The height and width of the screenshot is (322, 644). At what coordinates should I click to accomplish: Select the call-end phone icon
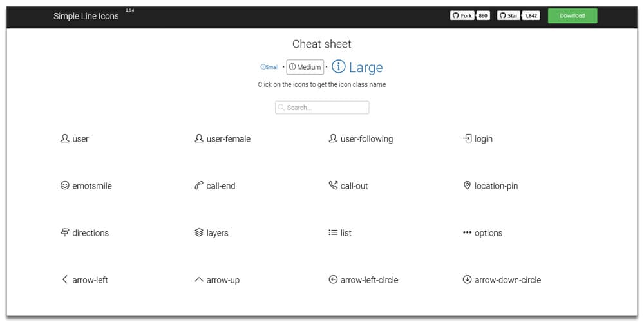click(x=199, y=185)
